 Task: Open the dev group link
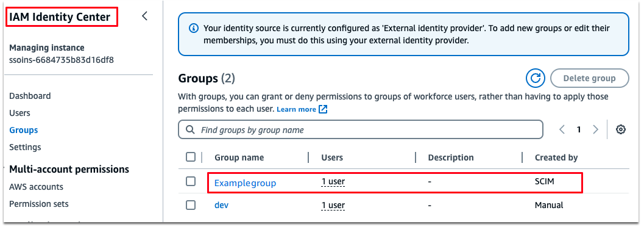click(221, 205)
